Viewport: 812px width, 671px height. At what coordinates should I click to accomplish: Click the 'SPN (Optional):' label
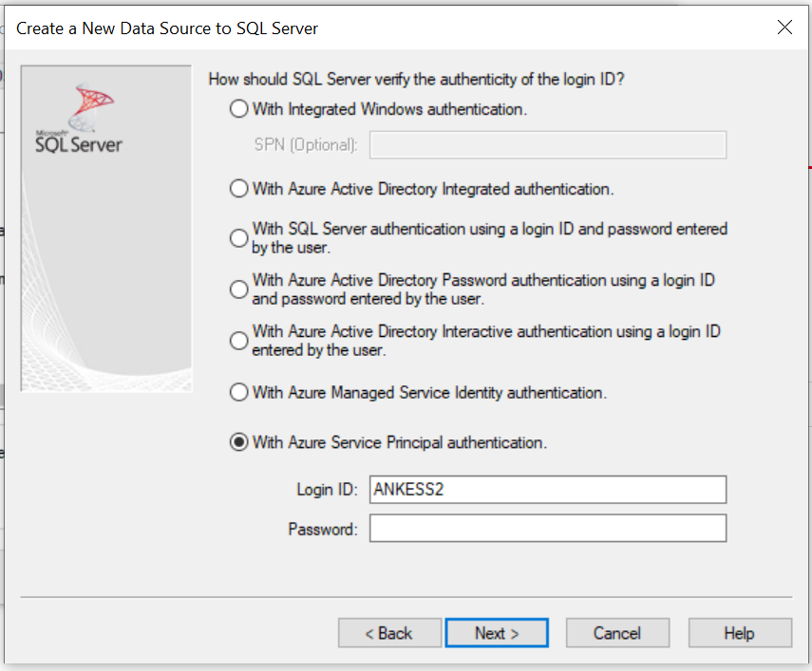click(306, 145)
